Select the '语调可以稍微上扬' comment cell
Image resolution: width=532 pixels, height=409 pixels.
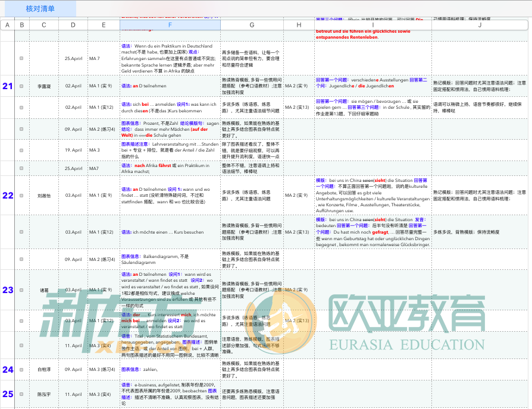pyautogui.click(x=480, y=108)
